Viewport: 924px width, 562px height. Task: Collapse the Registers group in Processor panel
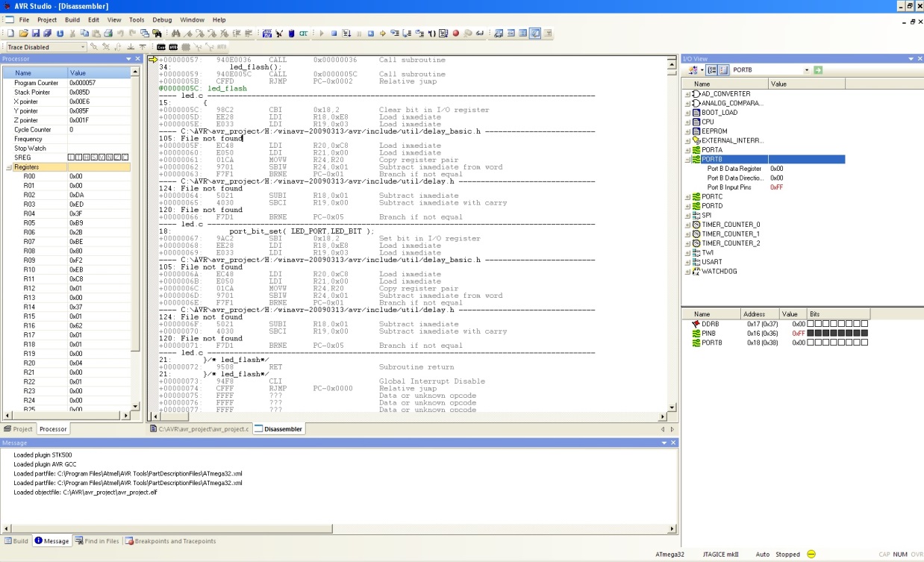click(x=10, y=167)
